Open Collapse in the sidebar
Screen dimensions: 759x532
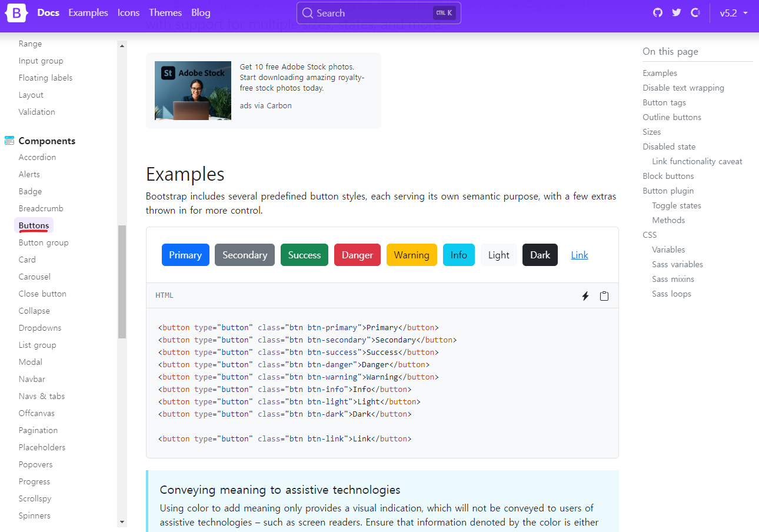tap(34, 311)
